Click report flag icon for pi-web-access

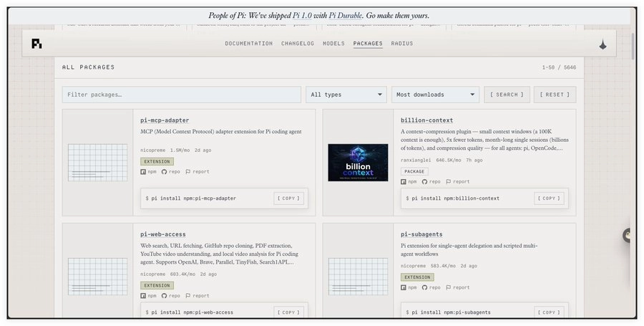187,296
